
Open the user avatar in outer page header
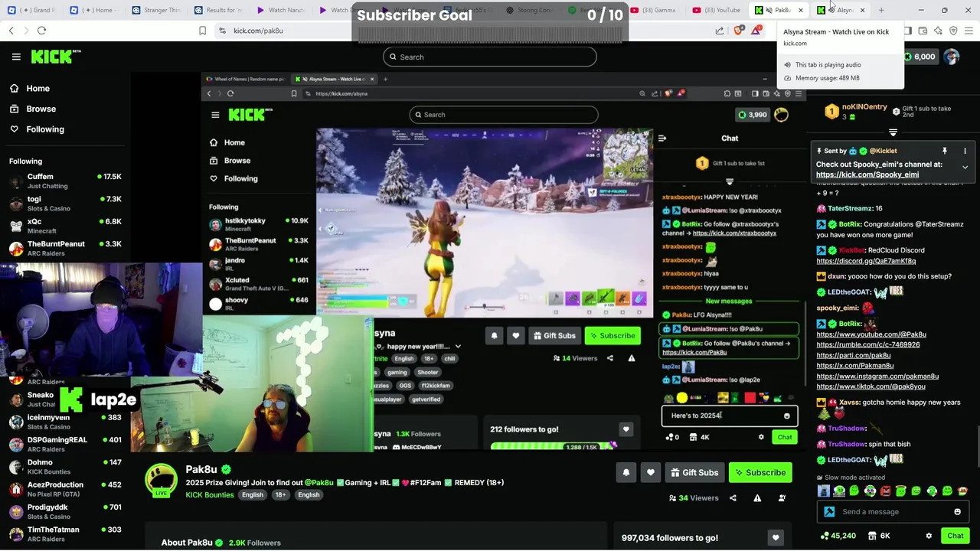[x=951, y=57]
